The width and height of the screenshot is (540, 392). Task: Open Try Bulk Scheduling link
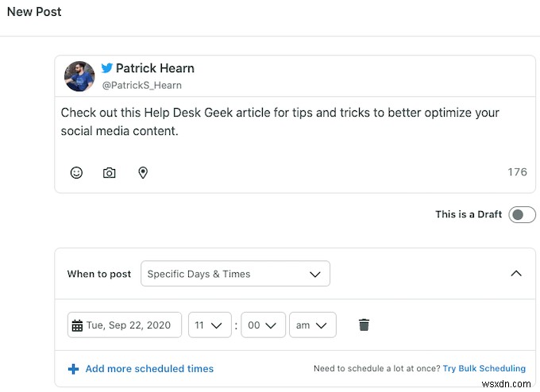(484, 368)
